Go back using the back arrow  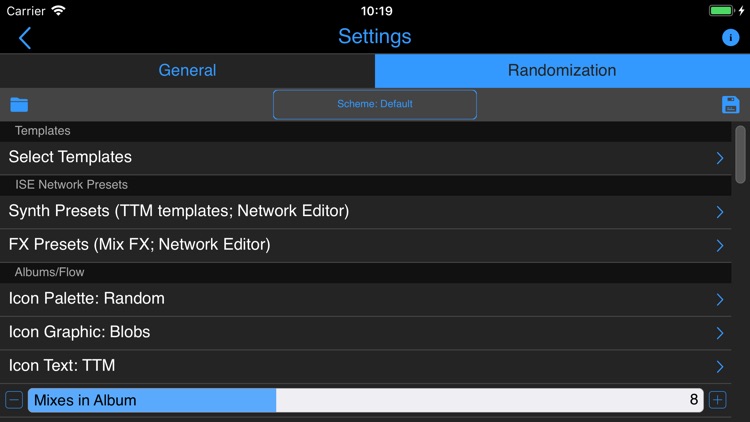(25, 38)
